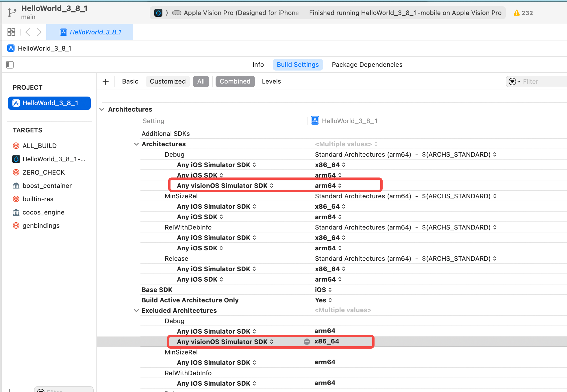Click the warning triangle showing 232 issues

(516, 13)
